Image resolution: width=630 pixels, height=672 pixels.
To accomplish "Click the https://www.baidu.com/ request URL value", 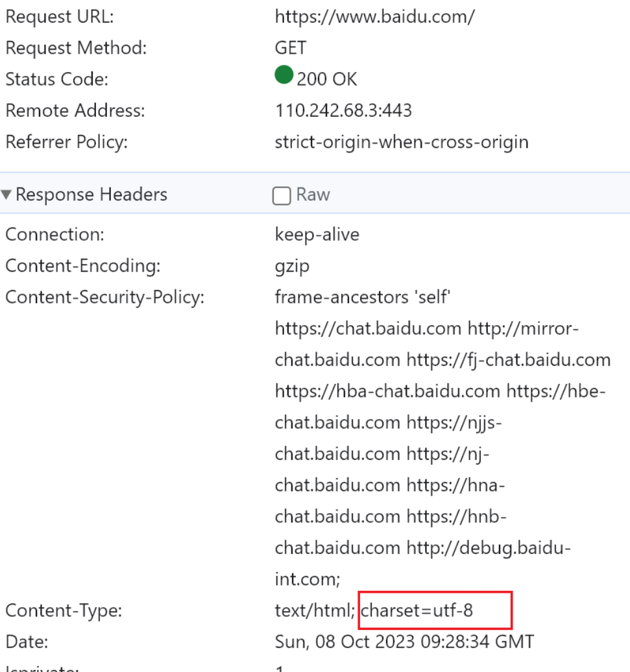I will 374,17.
